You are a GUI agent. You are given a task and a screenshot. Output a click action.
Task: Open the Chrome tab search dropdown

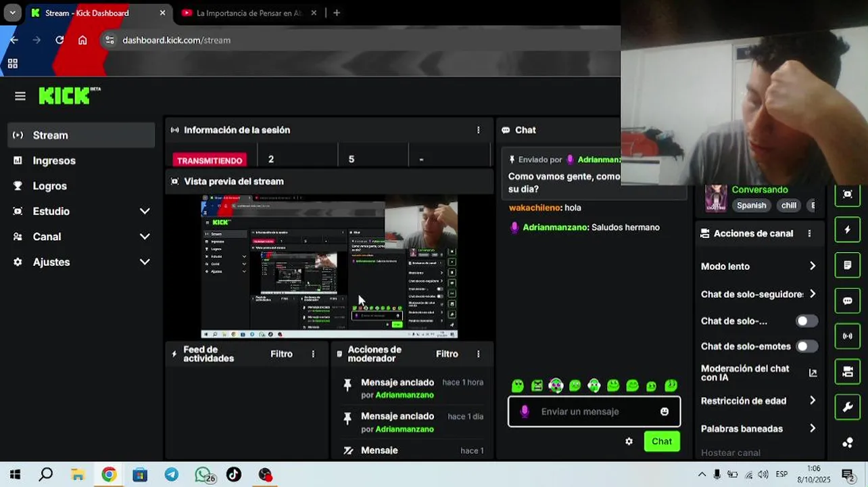[12, 13]
